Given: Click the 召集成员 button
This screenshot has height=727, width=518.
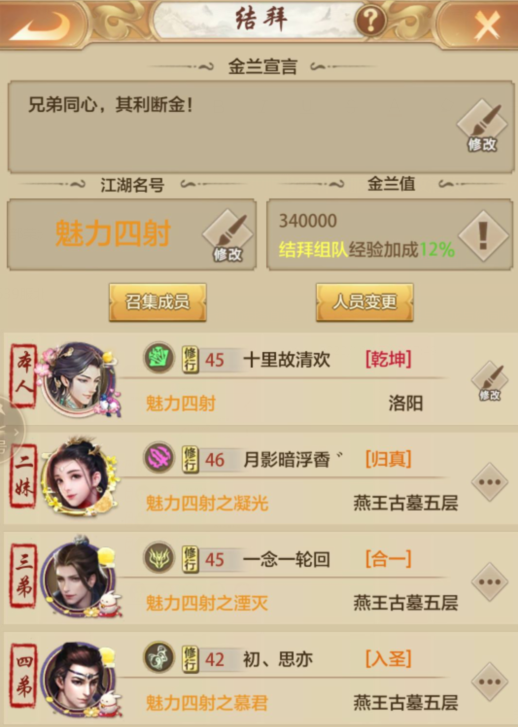Looking at the screenshot, I should 158,302.
